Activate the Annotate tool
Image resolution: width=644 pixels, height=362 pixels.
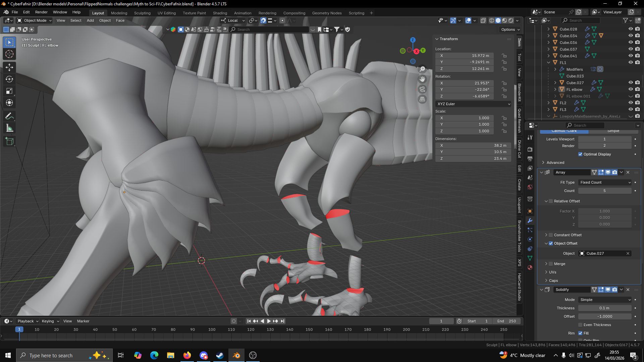[x=9, y=116]
